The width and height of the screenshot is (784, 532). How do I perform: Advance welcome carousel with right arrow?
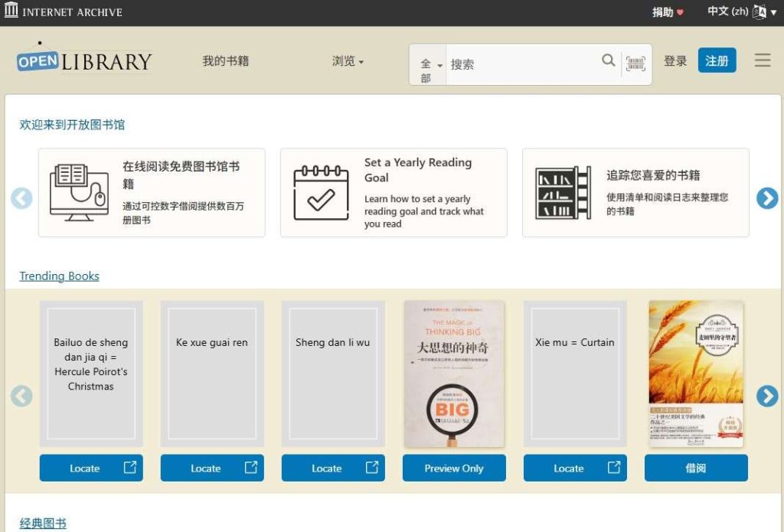pos(766,198)
